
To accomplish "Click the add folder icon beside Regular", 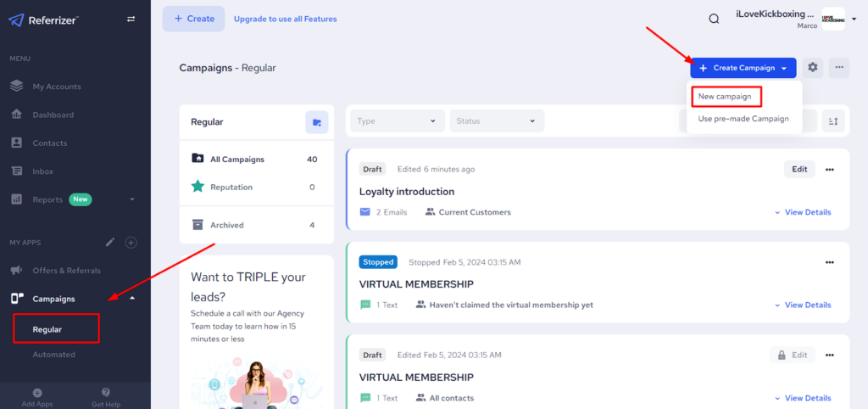I will pyautogui.click(x=316, y=122).
